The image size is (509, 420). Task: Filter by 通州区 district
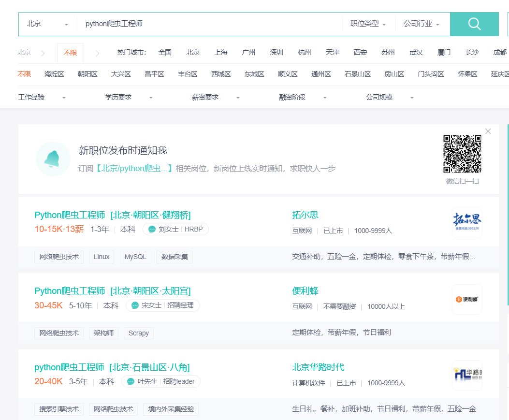pyautogui.click(x=321, y=74)
